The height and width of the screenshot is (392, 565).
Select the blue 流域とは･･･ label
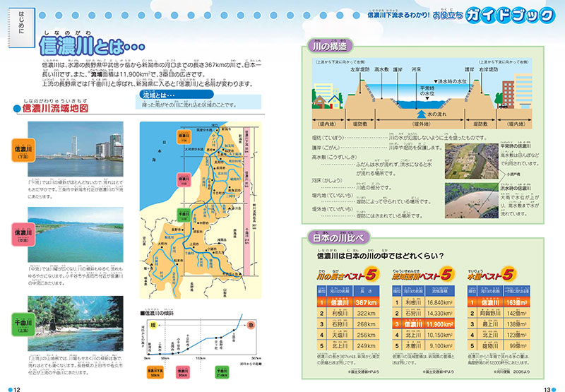tap(177, 95)
